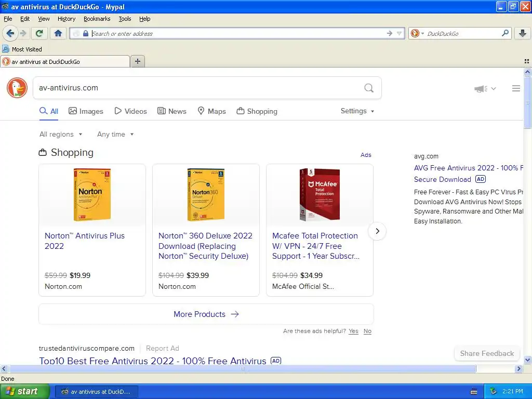This screenshot has width=532, height=399.
Task: Open the Tools menu
Action: pyautogui.click(x=125, y=19)
